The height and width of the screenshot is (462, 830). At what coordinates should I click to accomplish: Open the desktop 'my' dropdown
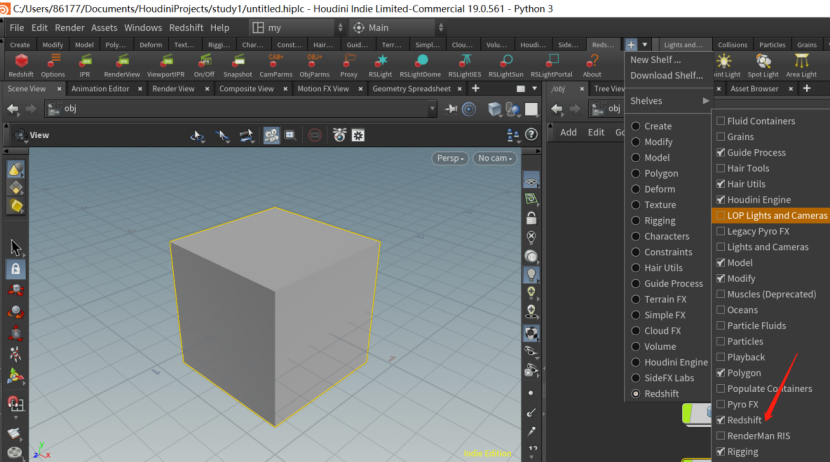(296, 28)
